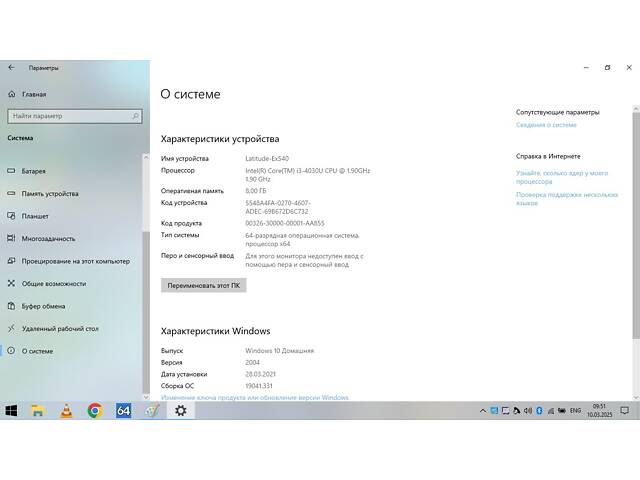Select Многозадачность in the sidebar

42,238
